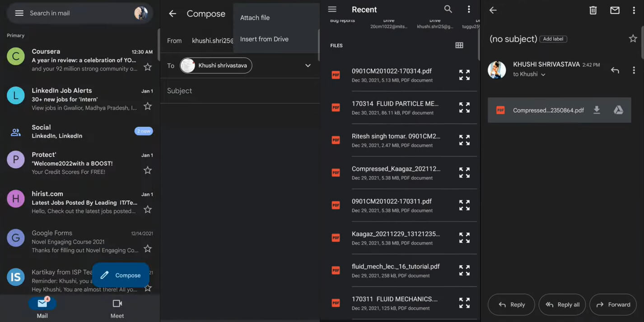This screenshot has width=644, height=322.
Task: Go back from the Compose screen
Action: [173, 14]
